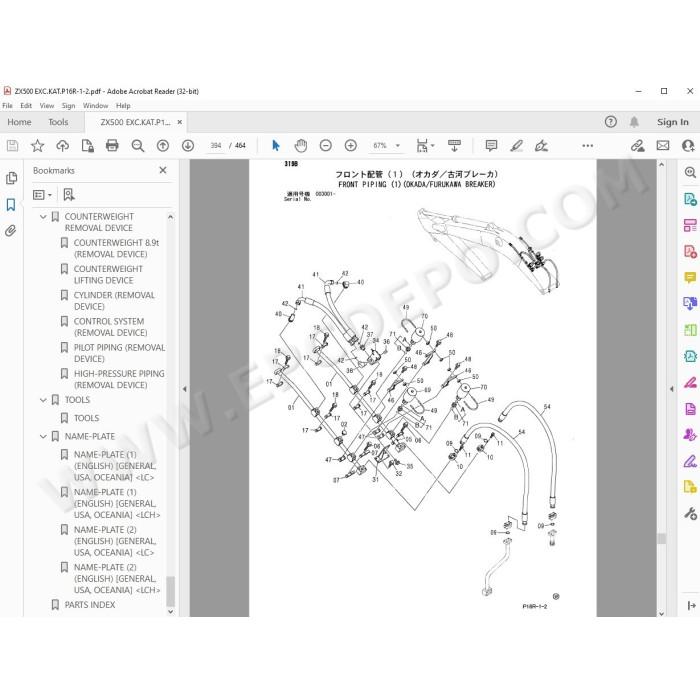700x700 pixels.
Task: Open the Attachments paperclip panel
Action: pyautogui.click(x=11, y=230)
